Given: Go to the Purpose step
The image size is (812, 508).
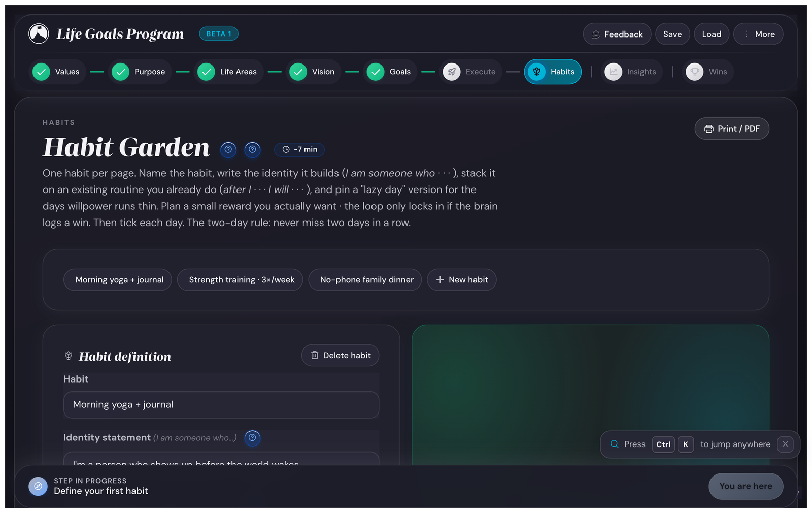Looking at the screenshot, I should pos(140,72).
